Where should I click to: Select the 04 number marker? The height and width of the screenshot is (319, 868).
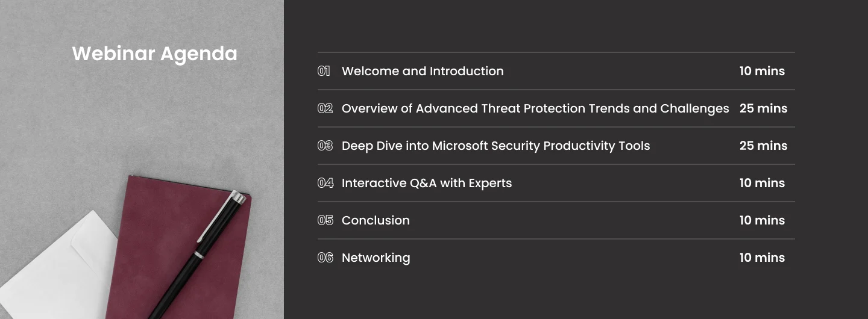pos(325,183)
